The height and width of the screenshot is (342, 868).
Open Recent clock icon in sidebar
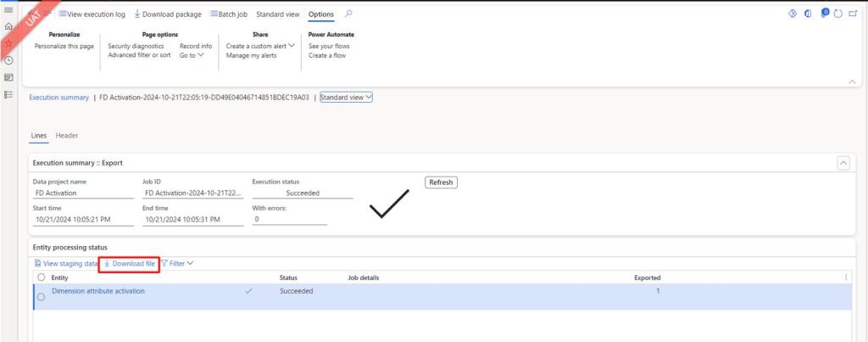click(x=8, y=60)
